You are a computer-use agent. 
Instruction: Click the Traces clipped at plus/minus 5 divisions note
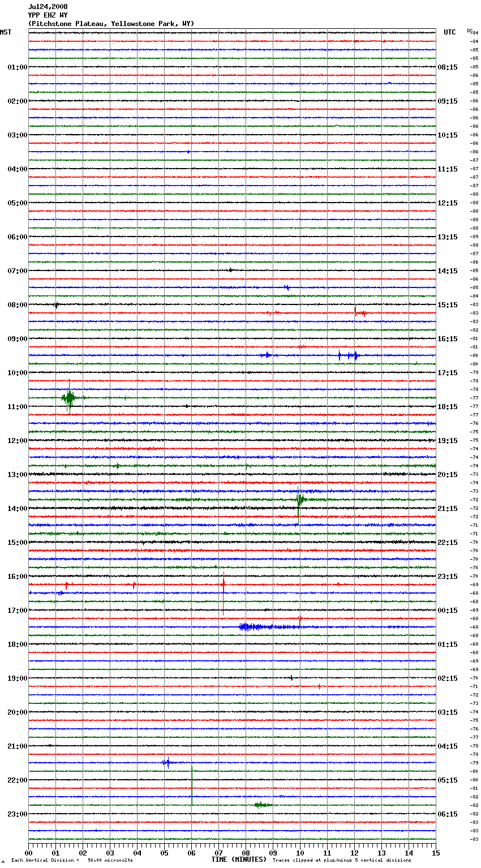point(342,861)
